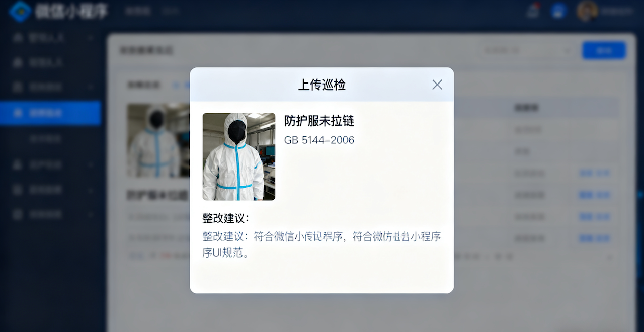Expand the topmost sidebar item's chevron
The image size is (644, 332).
[91, 38]
